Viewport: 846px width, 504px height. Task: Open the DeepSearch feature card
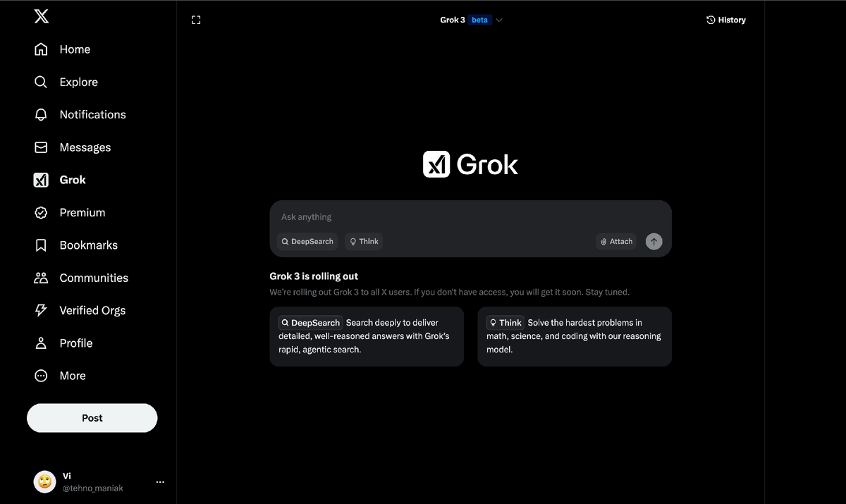tap(367, 336)
